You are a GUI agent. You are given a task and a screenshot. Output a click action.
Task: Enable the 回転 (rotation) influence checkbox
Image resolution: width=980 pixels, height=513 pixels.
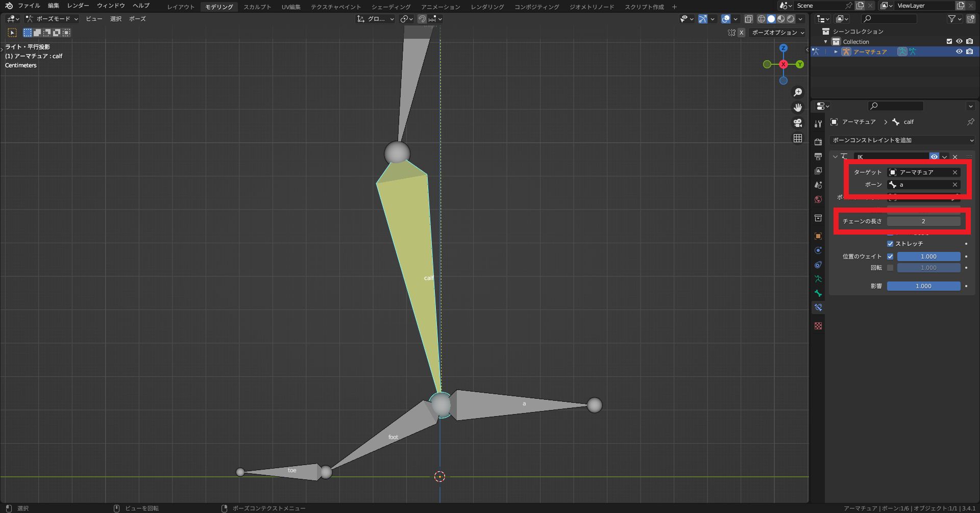891,268
